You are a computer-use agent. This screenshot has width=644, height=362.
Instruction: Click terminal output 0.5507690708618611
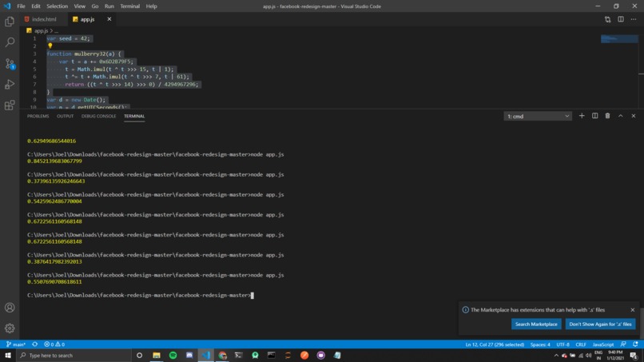pos(54,282)
